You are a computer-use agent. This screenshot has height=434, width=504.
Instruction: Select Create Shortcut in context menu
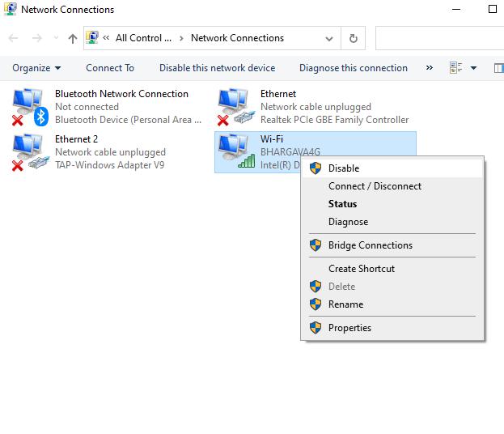[x=392, y=269]
